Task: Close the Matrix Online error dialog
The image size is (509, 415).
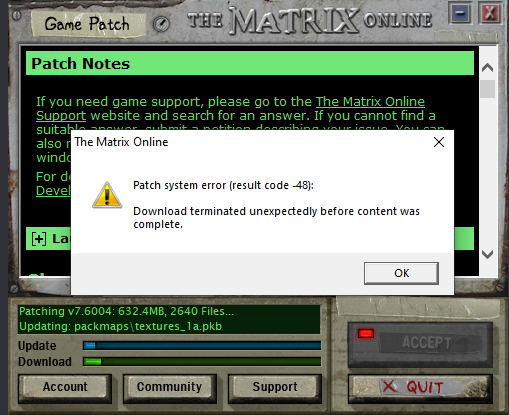Action: [439, 142]
